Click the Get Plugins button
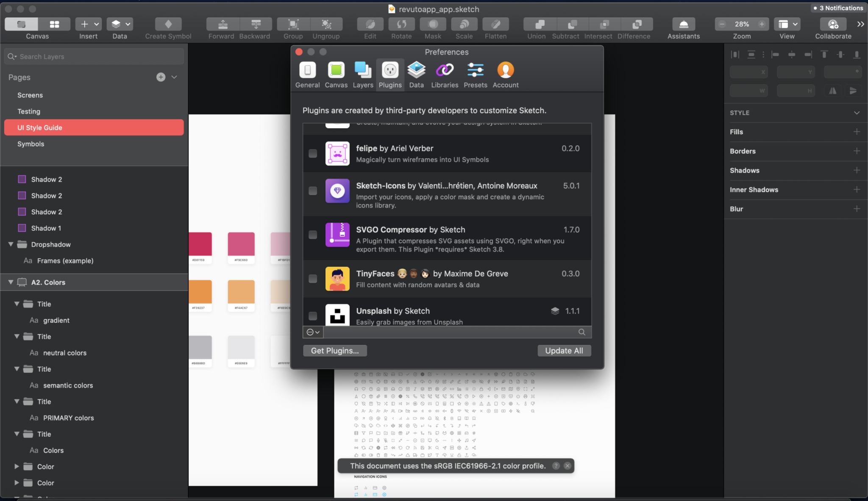The image size is (868, 501). point(335,351)
